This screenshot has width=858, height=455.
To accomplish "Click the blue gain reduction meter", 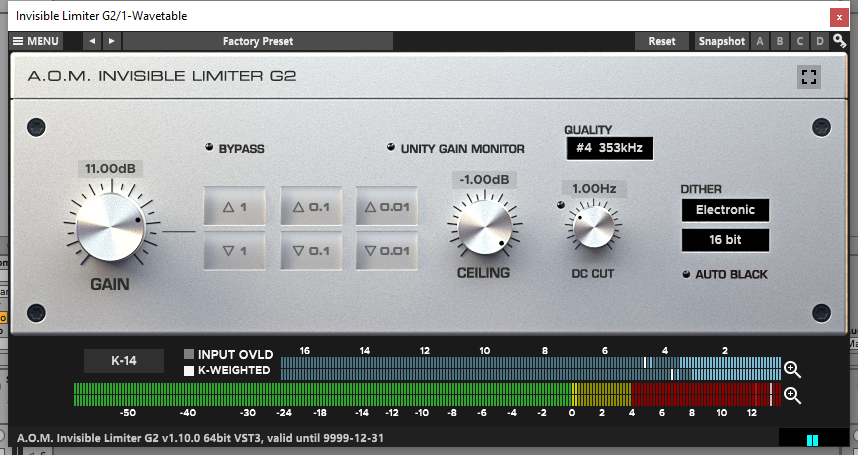I will [x=531, y=369].
